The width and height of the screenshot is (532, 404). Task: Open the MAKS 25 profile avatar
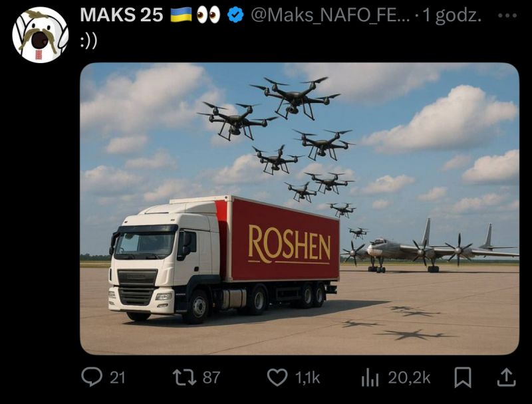pyautogui.click(x=40, y=35)
